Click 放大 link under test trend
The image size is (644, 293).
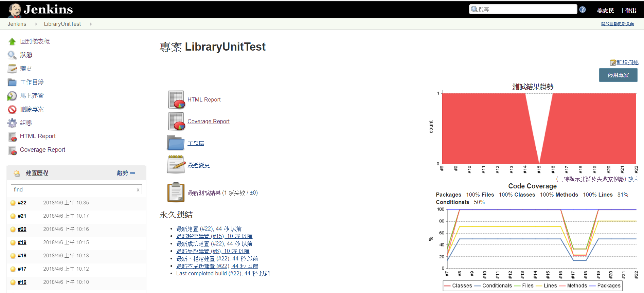point(633,179)
